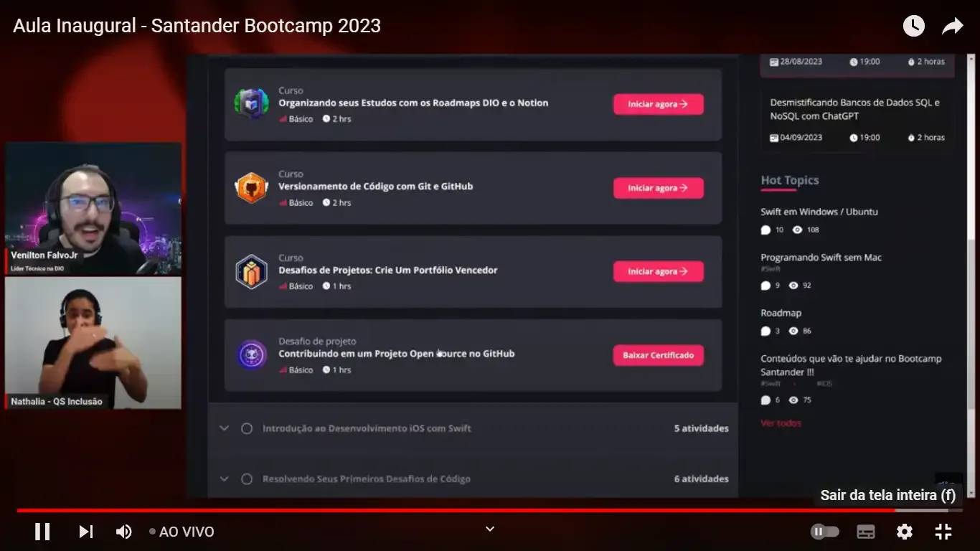
Task: Click the Share arrow icon
Action: point(952,26)
